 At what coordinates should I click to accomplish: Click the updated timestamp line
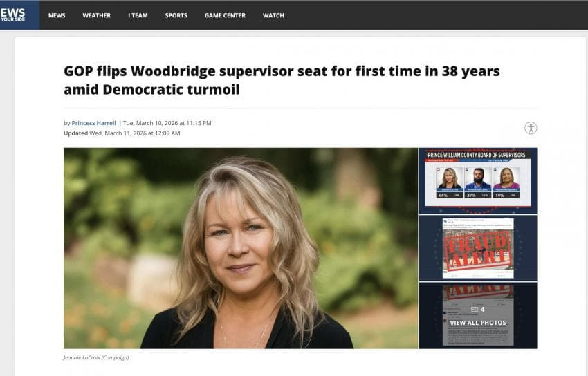122,133
